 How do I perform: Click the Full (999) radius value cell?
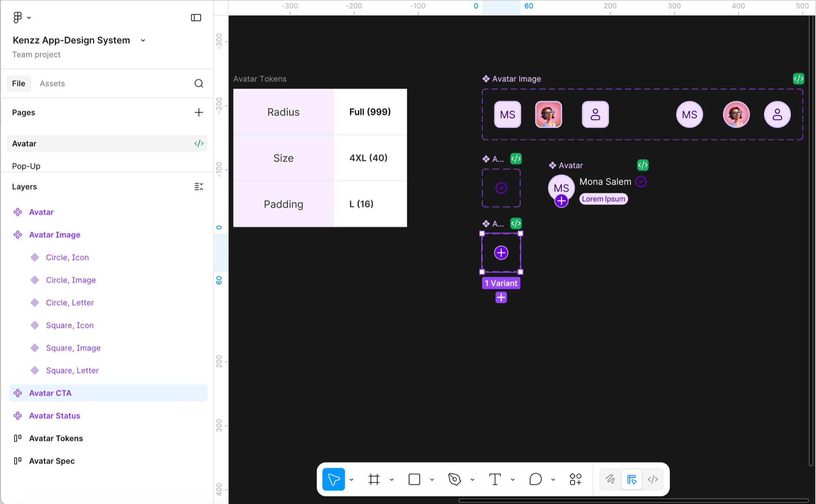coord(370,112)
